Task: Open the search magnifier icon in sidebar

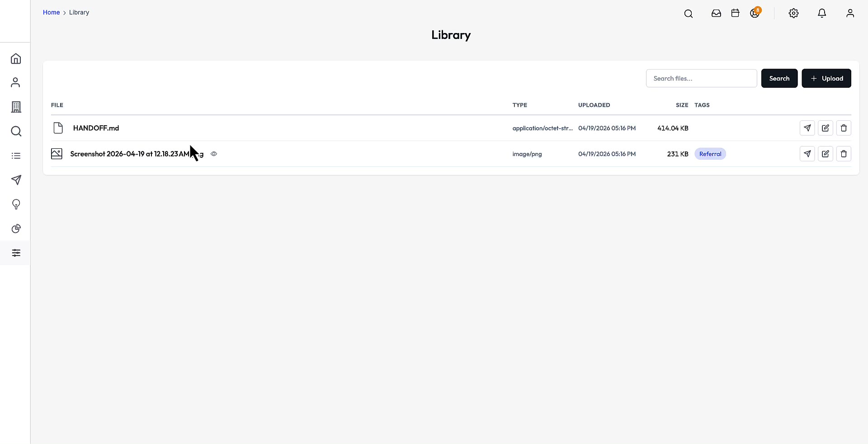Action: click(x=16, y=131)
